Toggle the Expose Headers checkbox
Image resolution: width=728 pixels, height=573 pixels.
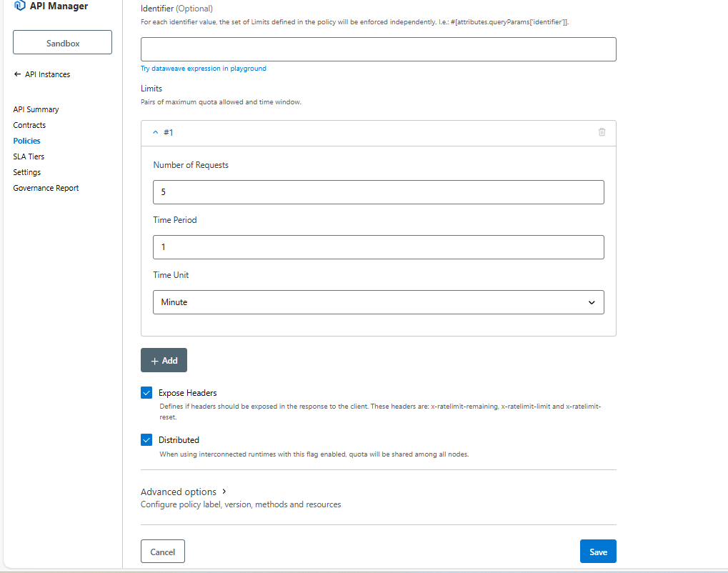tap(146, 393)
